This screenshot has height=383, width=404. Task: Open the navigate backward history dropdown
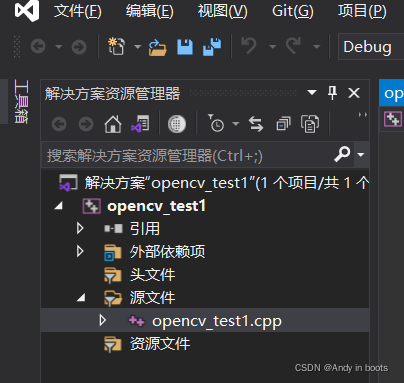(59, 46)
